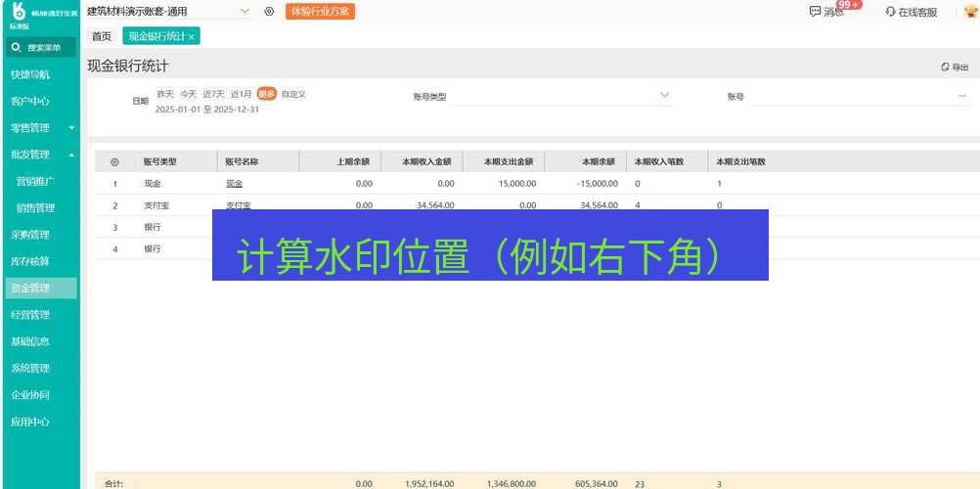The height and width of the screenshot is (489, 980).
Task: Collapse the 批发管理 menu arrow
Action: pos(71,155)
